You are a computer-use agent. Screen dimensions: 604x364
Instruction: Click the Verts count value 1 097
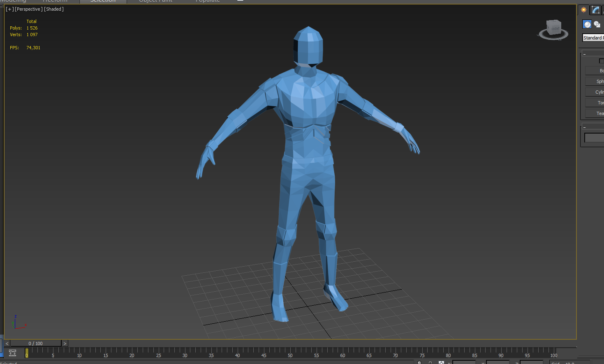tap(32, 35)
